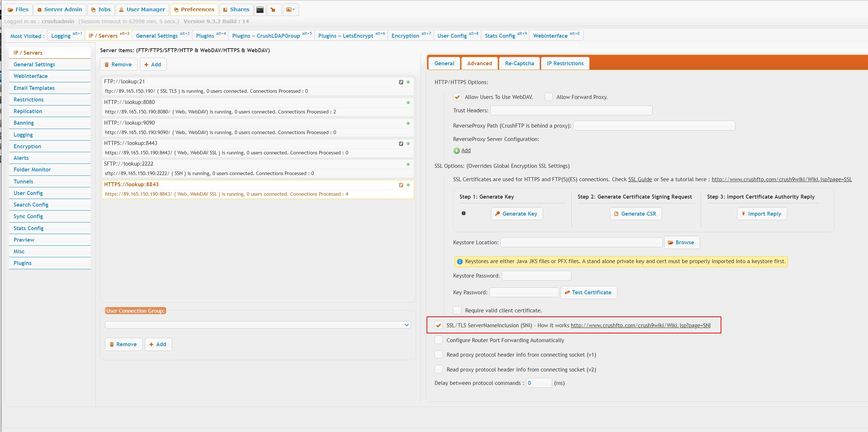Click certificate scroll icon on FTP://lookup:21 row
The height and width of the screenshot is (432, 868).
(x=401, y=82)
